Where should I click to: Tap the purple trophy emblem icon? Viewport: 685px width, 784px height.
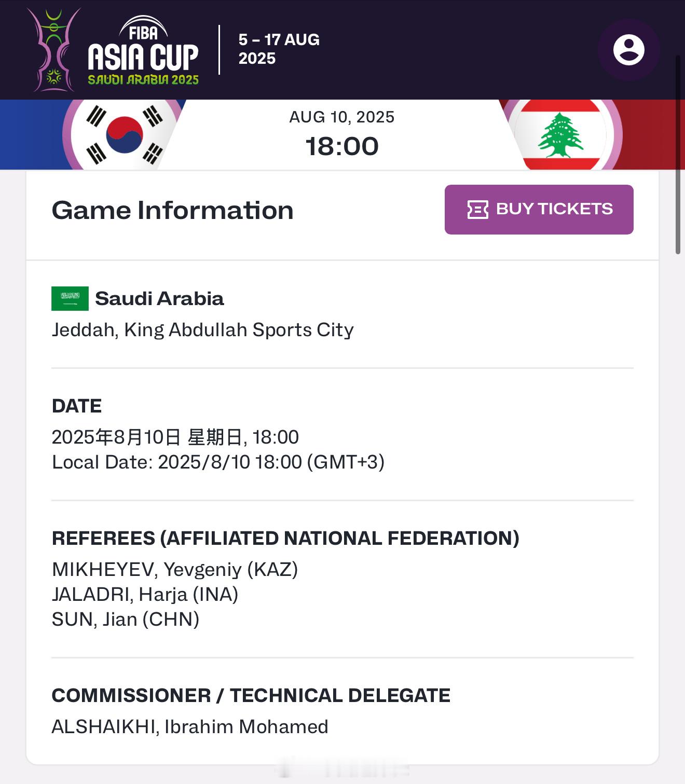tap(52, 50)
